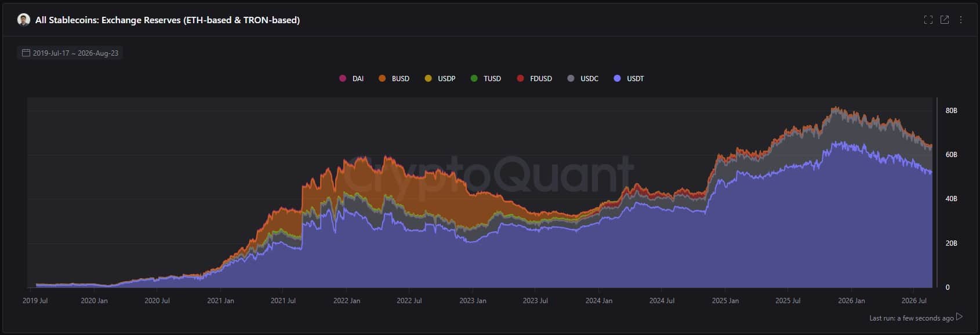This screenshot has width=980, height=335.
Task: Hide the FDUSD legend entry
Action: [535, 78]
